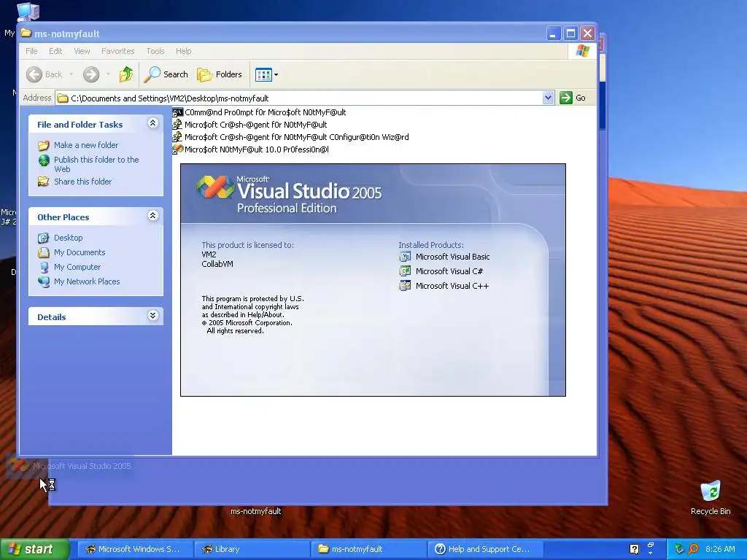
Task: Click the Microsoft Visual C++ product icon
Action: (x=405, y=286)
